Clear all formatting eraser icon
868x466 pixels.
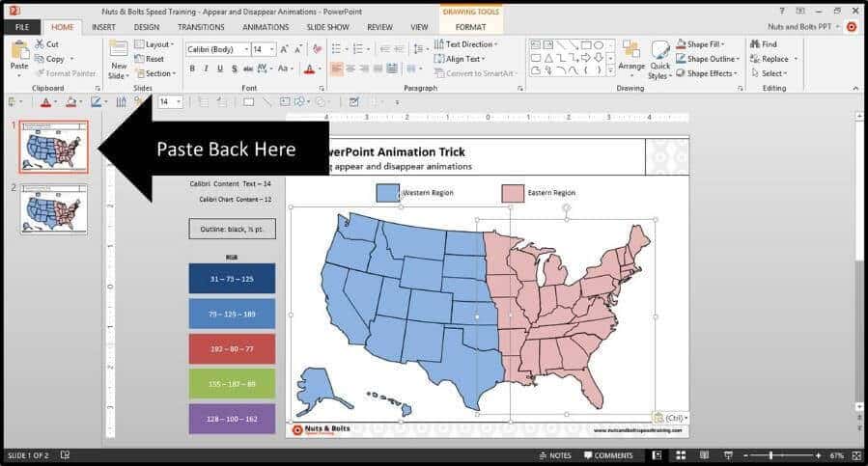coord(318,49)
